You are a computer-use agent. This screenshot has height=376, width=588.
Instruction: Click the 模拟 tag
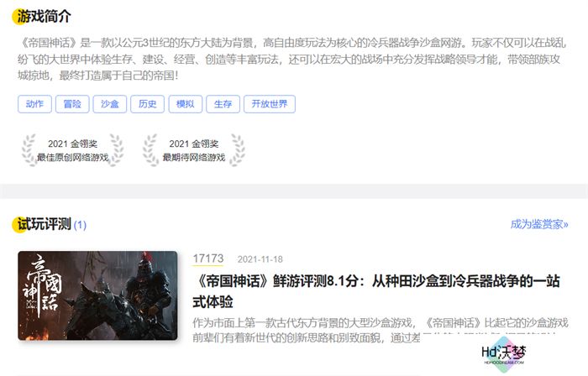186,104
